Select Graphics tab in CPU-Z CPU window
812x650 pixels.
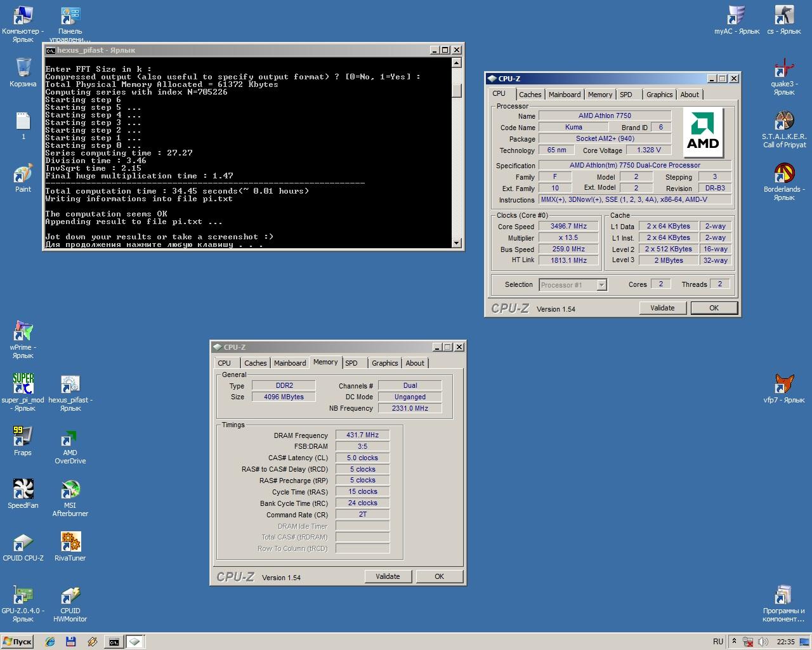click(660, 95)
